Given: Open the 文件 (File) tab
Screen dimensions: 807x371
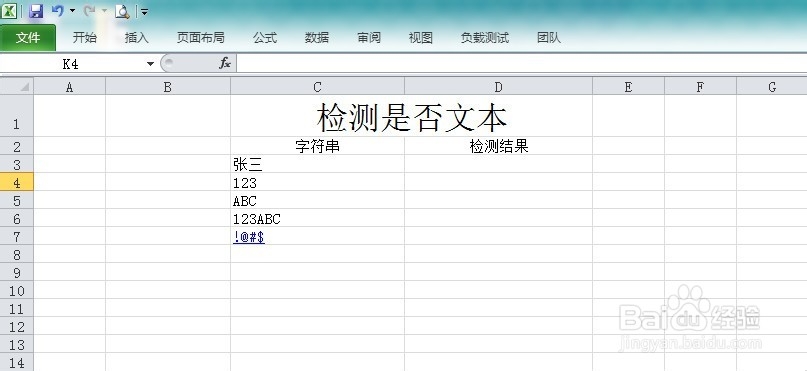Looking at the screenshot, I should (x=28, y=38).
